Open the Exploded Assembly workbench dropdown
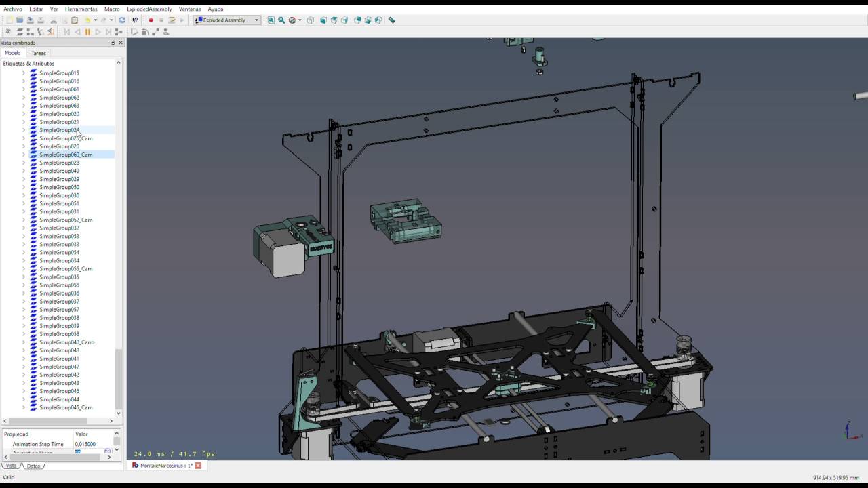 (226, 20)
